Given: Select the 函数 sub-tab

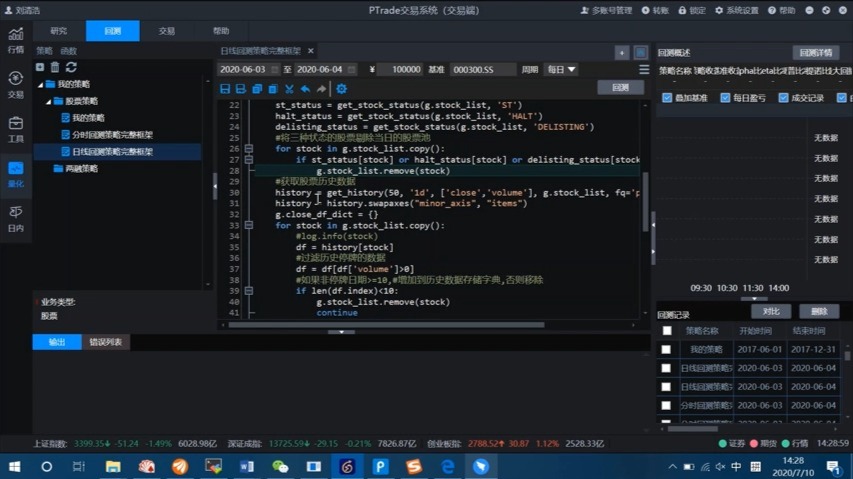Looking at the screenshot, I should pos(69,51).
